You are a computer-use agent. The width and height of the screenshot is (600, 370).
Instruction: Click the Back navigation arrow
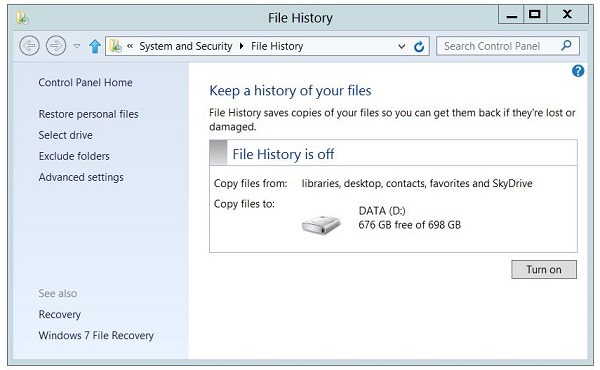pyautogui.click(x=29, y=46)
